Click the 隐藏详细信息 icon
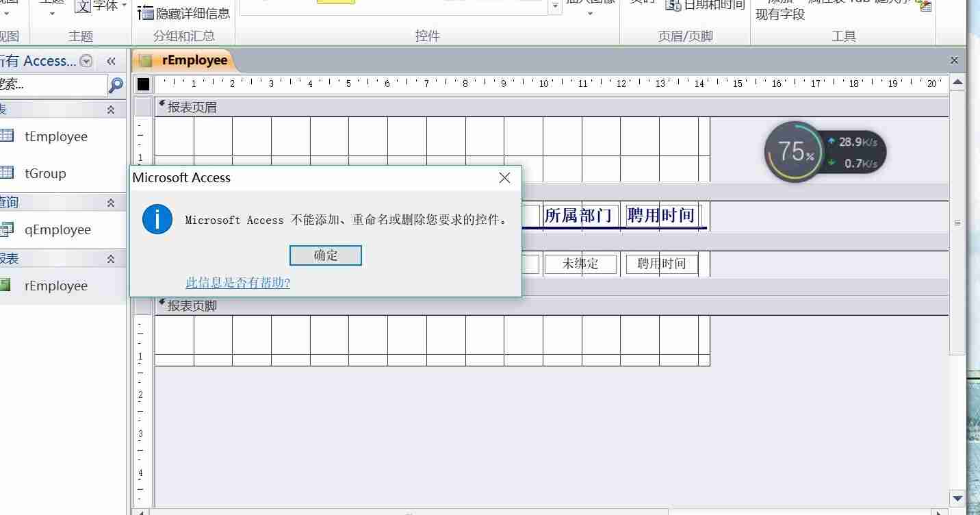980x515 pixels. [x=145, y=12]
